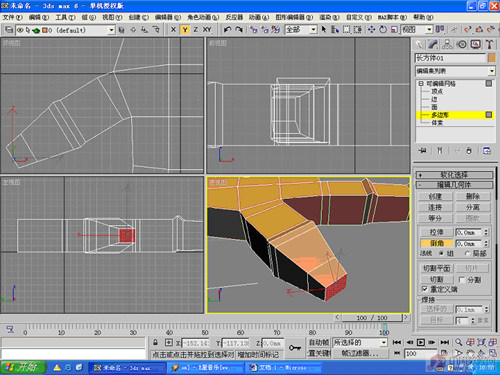Click the Pin Stack icon below modifier stack
Screen dimensions: 500x375
(423, 151)
